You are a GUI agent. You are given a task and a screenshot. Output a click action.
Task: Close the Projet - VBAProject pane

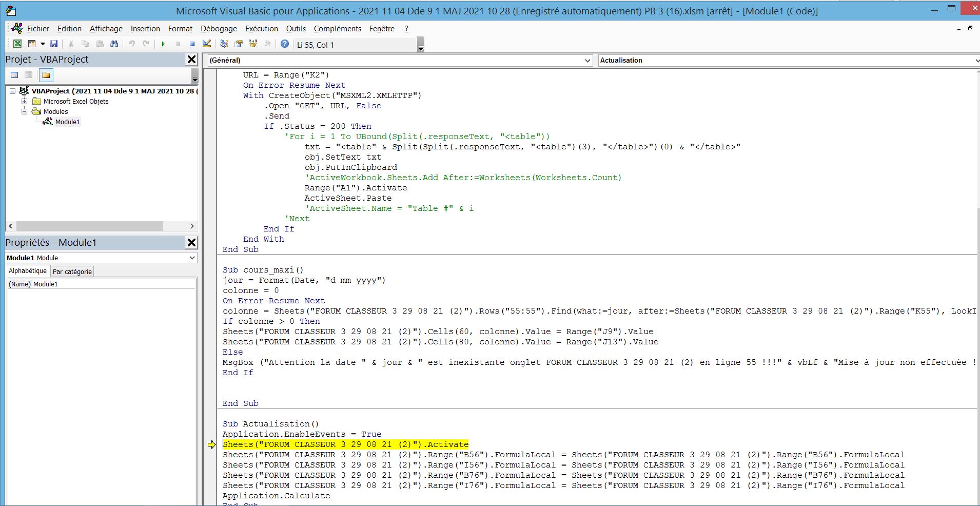(191, 60)
